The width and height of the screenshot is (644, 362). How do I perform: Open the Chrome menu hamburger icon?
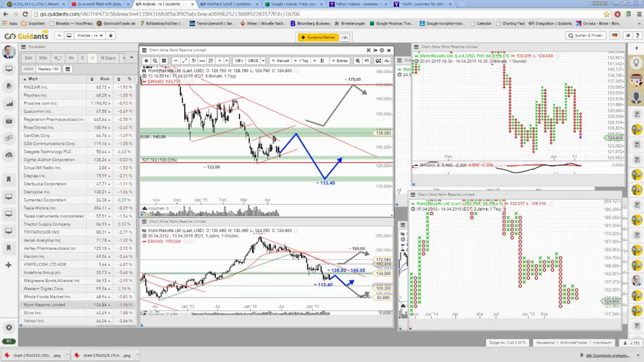[639, 14]
